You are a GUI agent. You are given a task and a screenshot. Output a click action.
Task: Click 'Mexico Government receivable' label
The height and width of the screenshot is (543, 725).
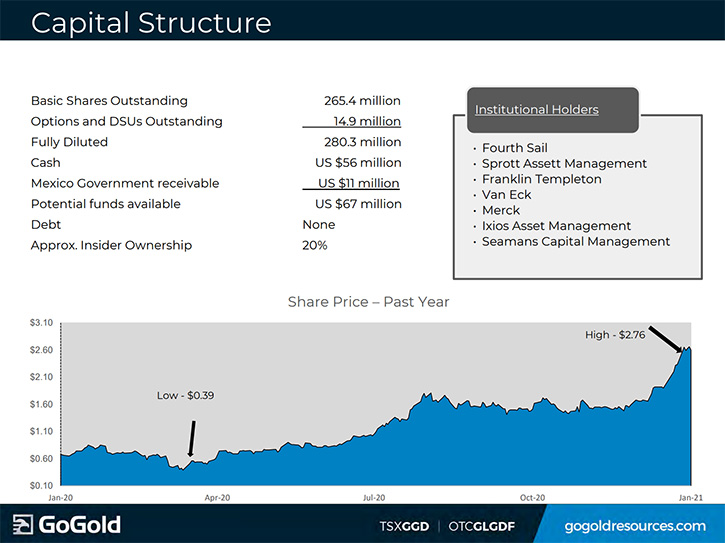click(x=125, y=183)
